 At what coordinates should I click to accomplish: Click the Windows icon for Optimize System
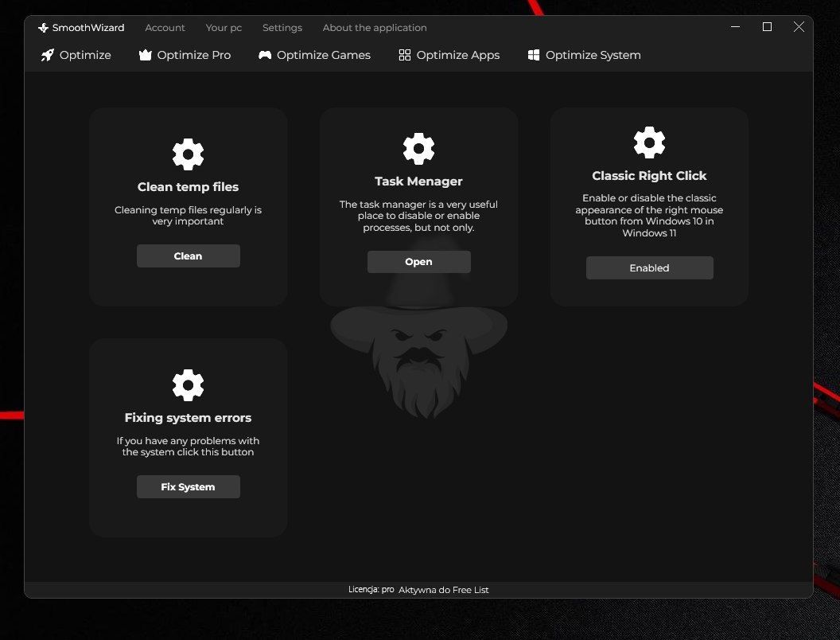[533, 54]
